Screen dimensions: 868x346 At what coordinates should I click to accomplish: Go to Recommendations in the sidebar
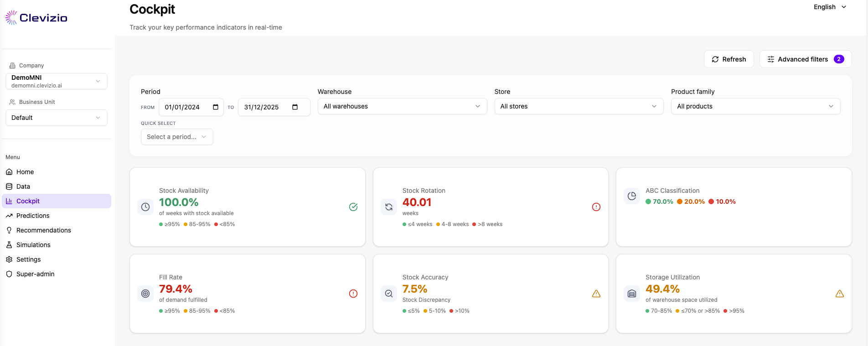44,230
